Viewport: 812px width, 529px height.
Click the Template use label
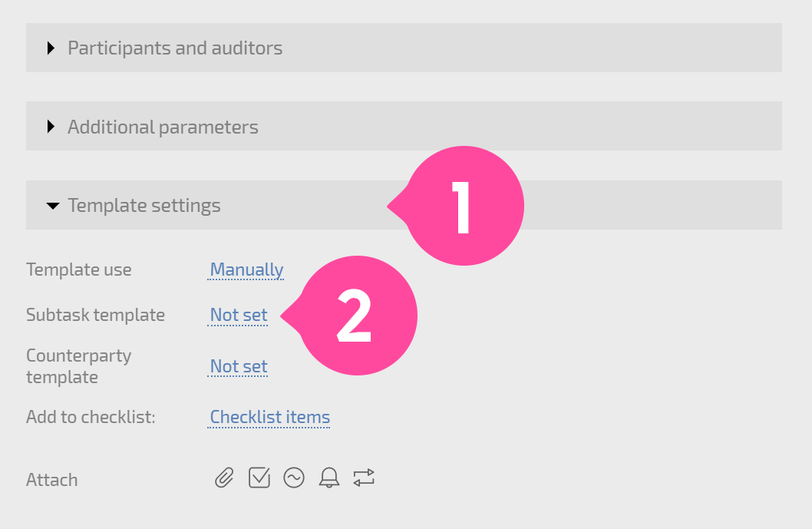79,270
